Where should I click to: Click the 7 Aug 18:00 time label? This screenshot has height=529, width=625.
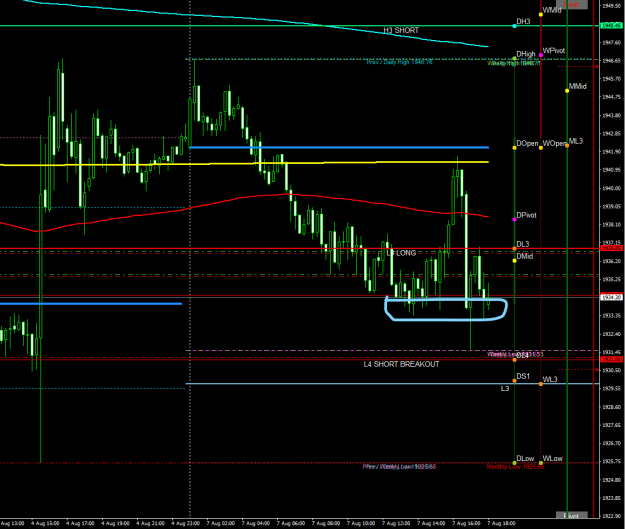coord(501,523)
